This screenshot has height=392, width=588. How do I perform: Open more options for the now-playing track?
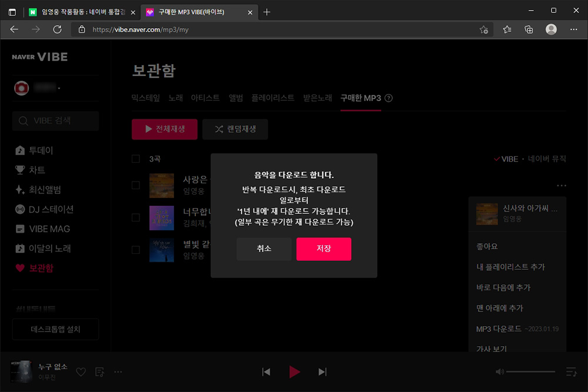point(118,372)
